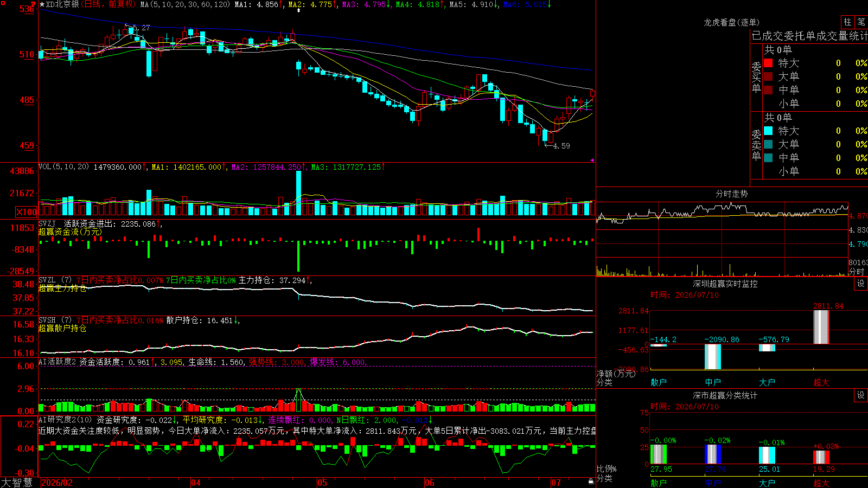
Task: Click the 27.95 percentage under the green bar
Action: [x=661, y=470]
